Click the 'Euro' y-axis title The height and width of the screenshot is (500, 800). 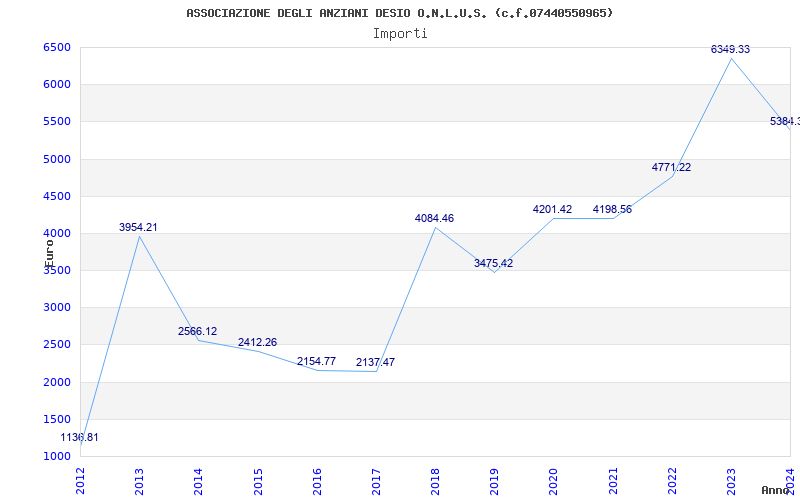pos(49,253)
